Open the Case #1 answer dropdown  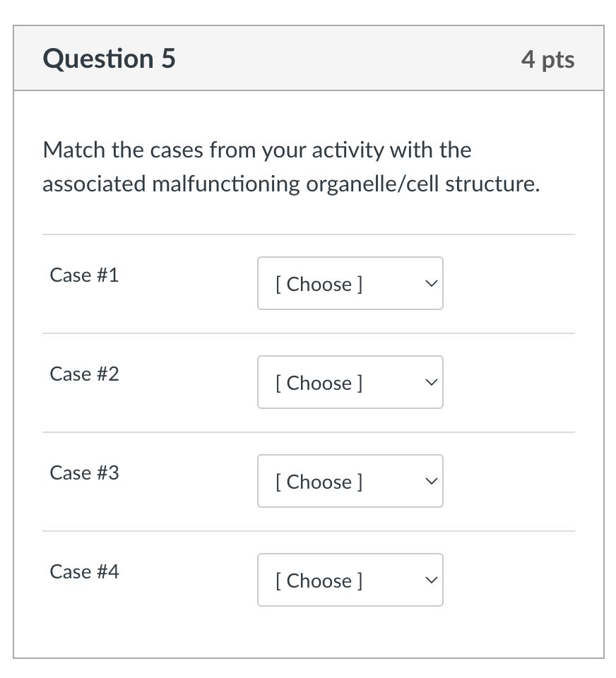[350, 283]
